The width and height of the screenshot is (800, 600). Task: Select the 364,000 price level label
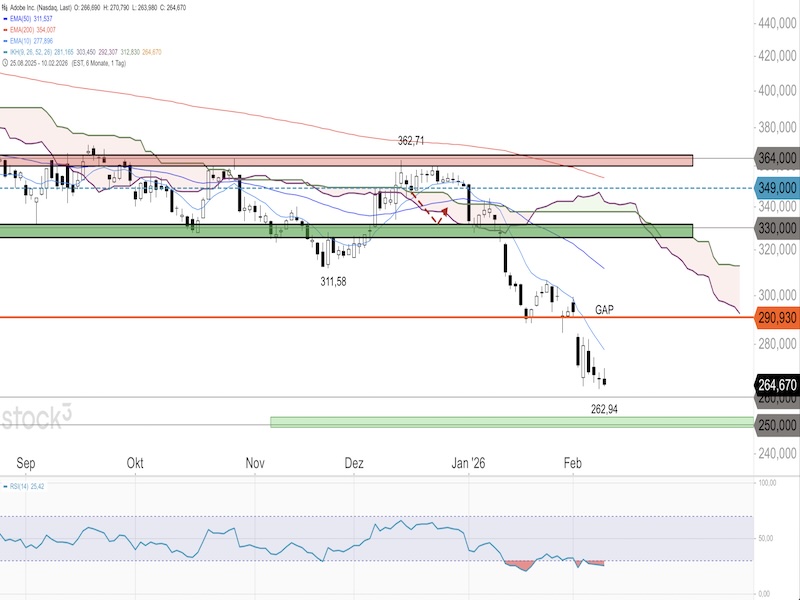pos(777,158)
